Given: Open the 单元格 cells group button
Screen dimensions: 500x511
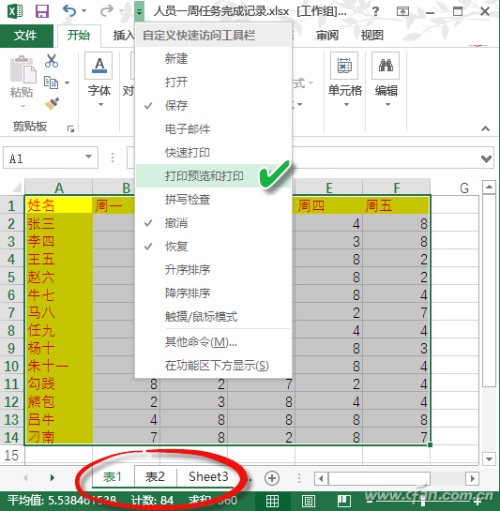Looking at the screenshot, I should point(345,80).
